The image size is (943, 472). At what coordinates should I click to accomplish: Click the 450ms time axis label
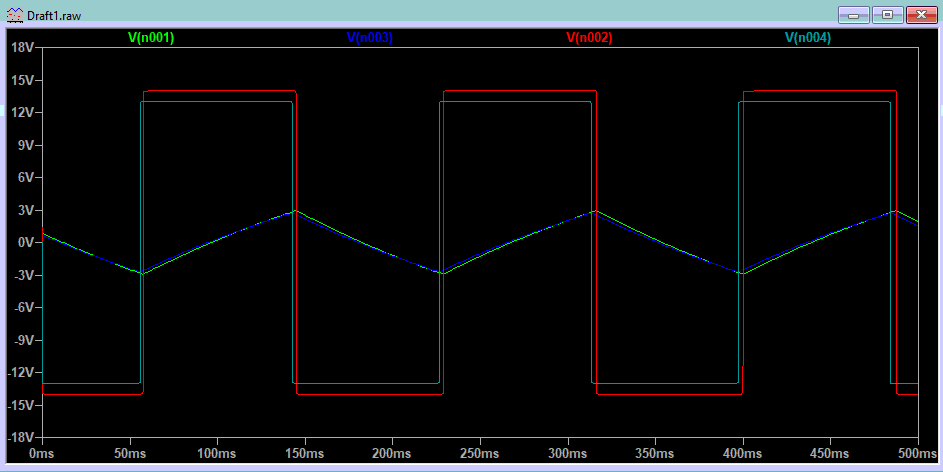[831, 453]
